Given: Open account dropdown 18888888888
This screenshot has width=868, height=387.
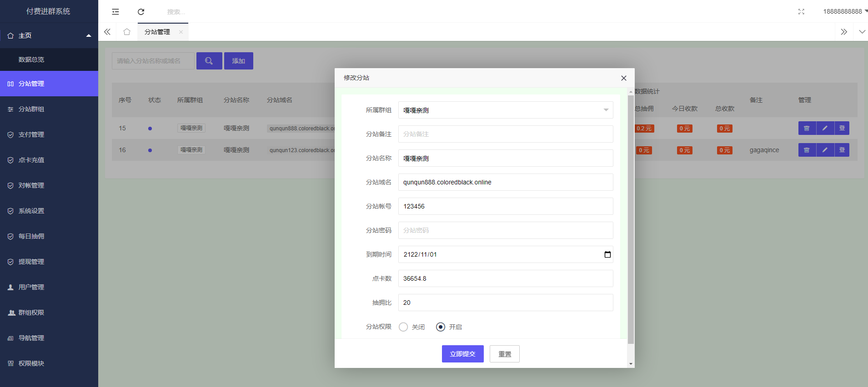Looking at the screenshot, I should click(845, 11).
